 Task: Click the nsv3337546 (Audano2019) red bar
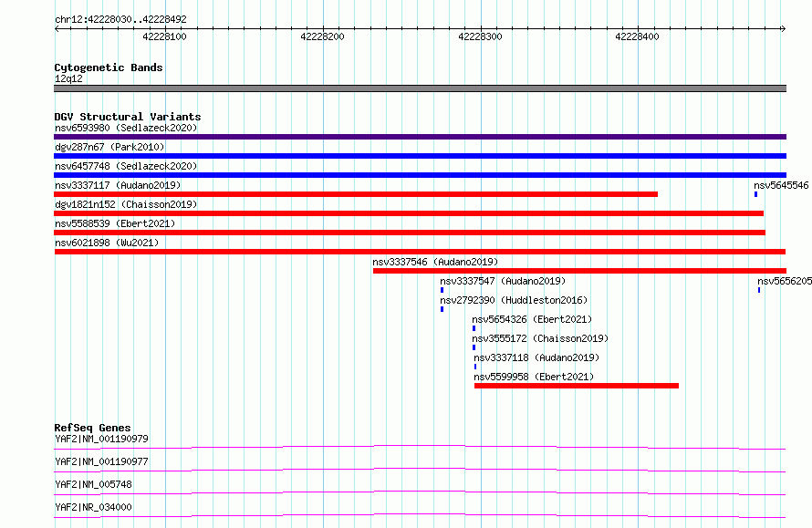click(579, 271)
